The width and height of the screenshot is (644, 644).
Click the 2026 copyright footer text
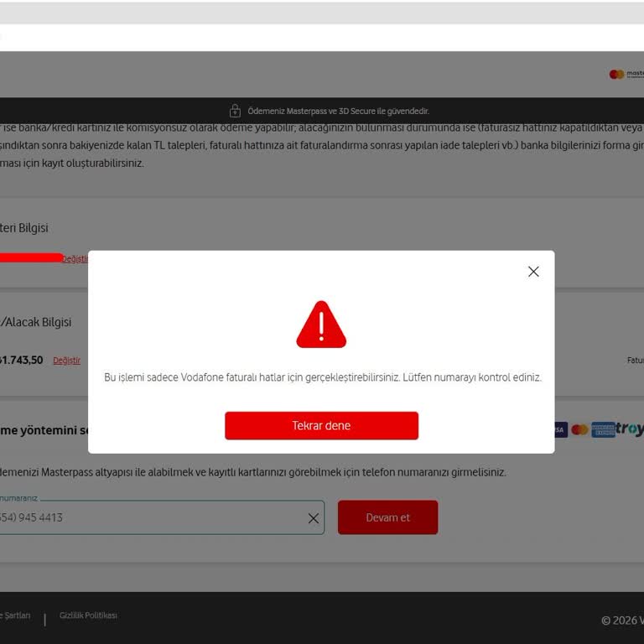622,621
